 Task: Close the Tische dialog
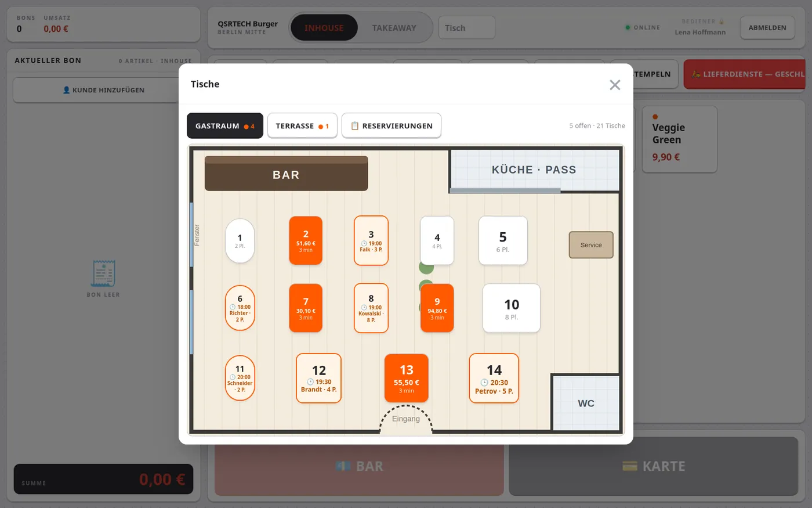tap(615, 85)
